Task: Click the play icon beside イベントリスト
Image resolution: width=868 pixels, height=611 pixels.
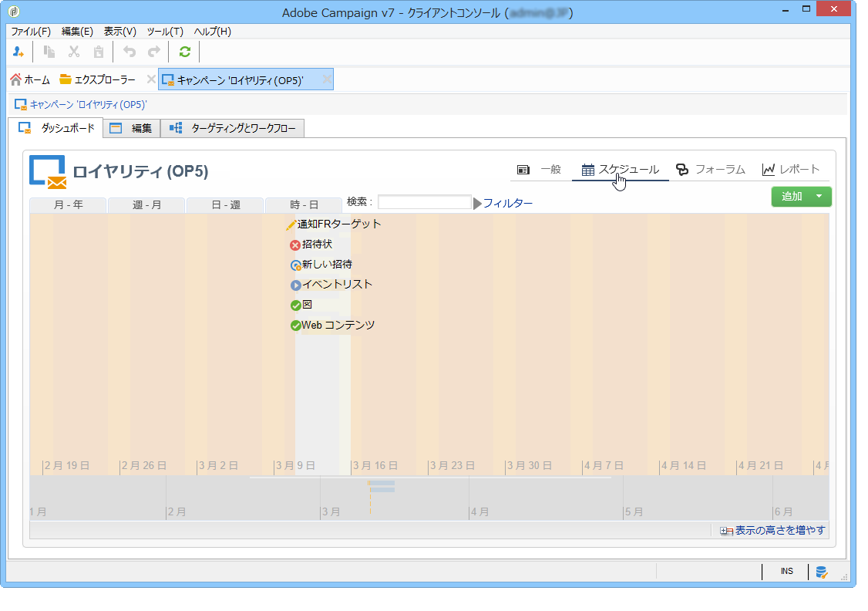Action: [x=295, y=285]
